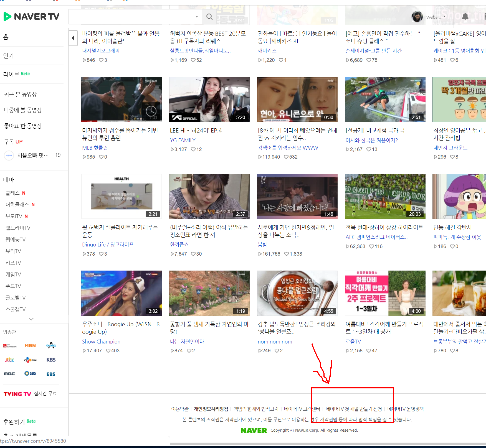Open channel link 내셔널지오그래픽

point(101,51)
